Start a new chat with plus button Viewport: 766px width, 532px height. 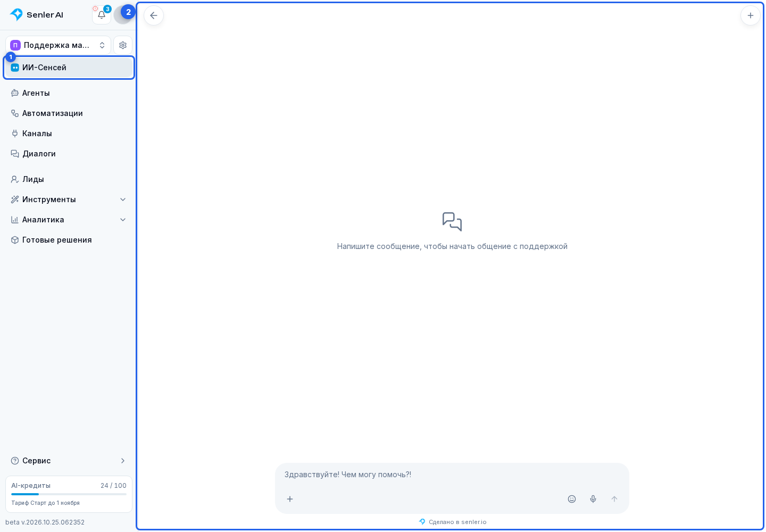(x=751, y=15)
